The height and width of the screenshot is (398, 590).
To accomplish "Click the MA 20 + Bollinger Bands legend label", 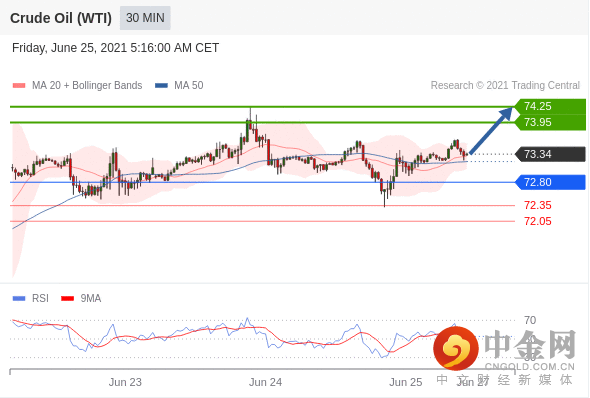I will 87,85.
